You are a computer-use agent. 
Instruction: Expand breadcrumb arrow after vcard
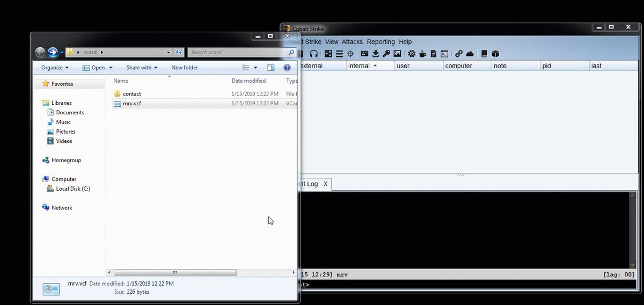coord(102,52)
